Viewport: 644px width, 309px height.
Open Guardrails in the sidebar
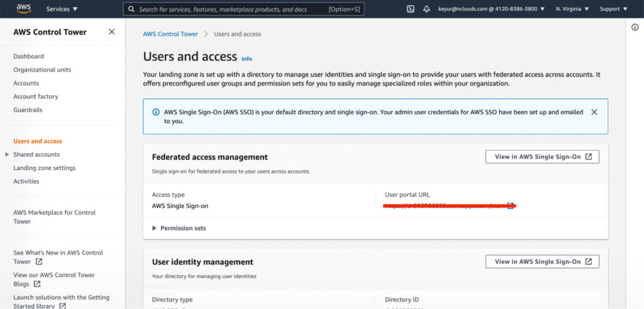28,110
